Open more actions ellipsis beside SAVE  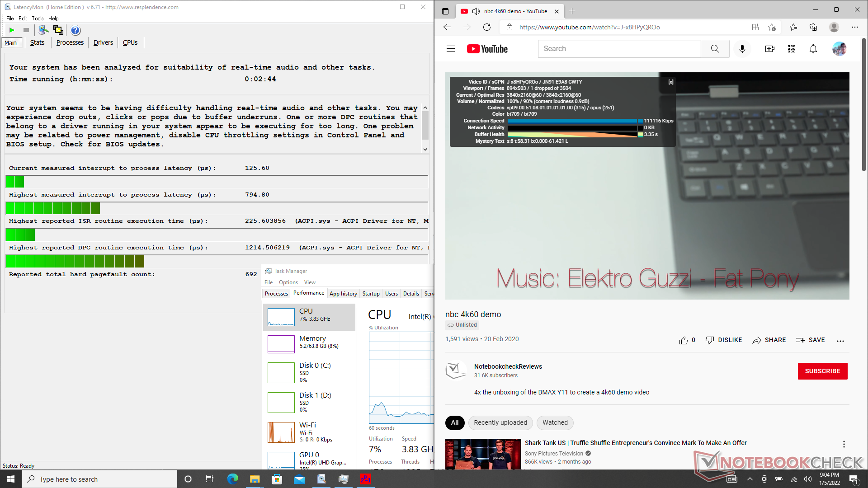click(x=840, y=341)
